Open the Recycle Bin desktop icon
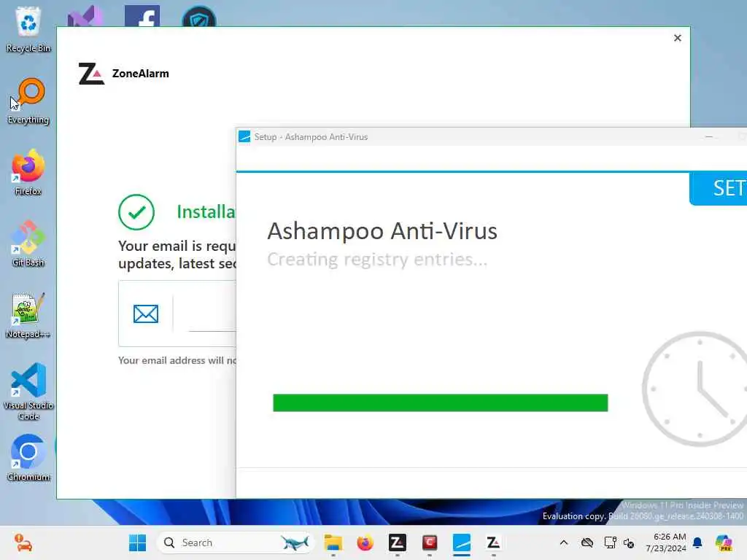 tap(28, 28)
